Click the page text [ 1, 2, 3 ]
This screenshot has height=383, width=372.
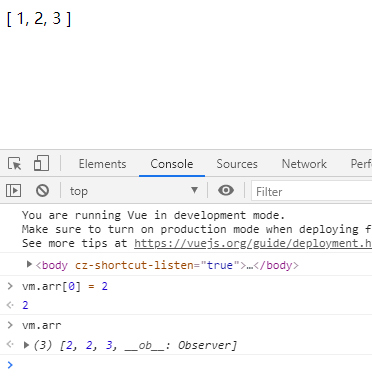39,19
